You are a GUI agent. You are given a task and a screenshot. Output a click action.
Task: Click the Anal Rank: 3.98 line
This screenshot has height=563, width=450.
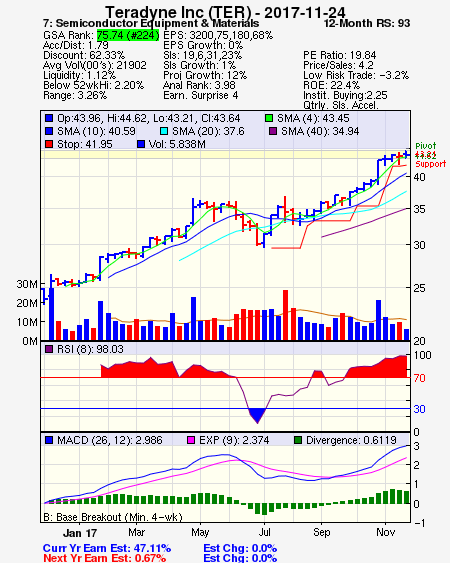199,85
